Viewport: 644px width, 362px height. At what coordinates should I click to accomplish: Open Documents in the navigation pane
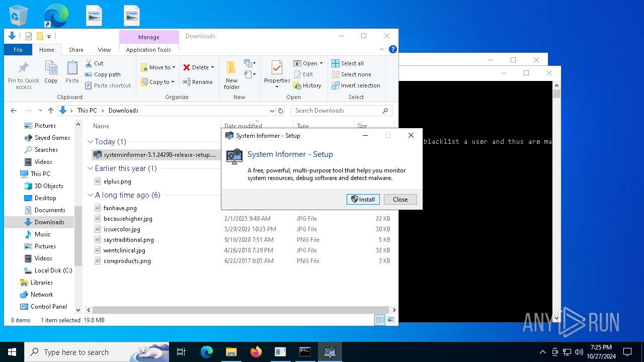(50, 210)
